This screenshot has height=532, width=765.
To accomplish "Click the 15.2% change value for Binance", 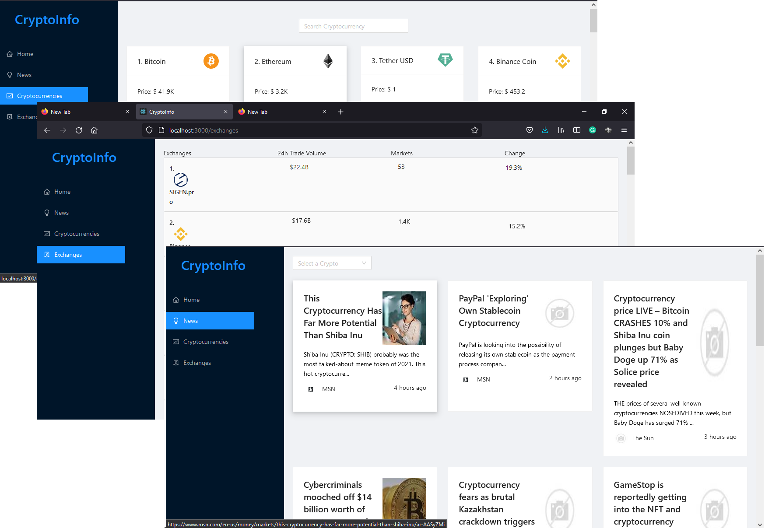I will point(517,226).
